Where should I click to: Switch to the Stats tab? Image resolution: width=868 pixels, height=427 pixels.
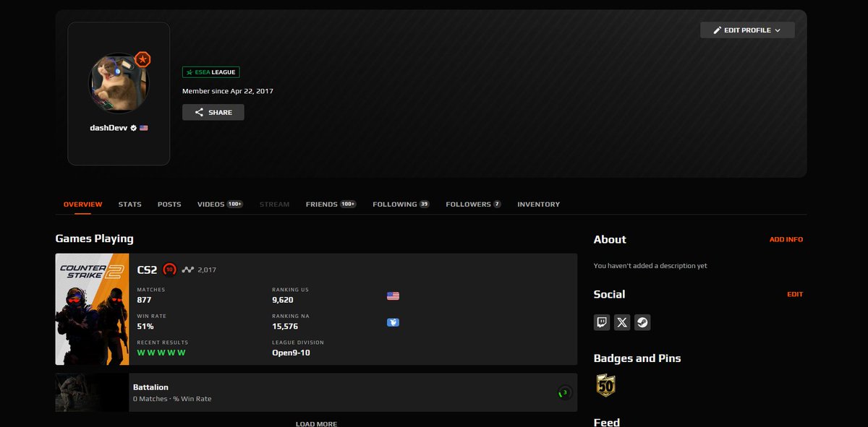pos(129,204)
